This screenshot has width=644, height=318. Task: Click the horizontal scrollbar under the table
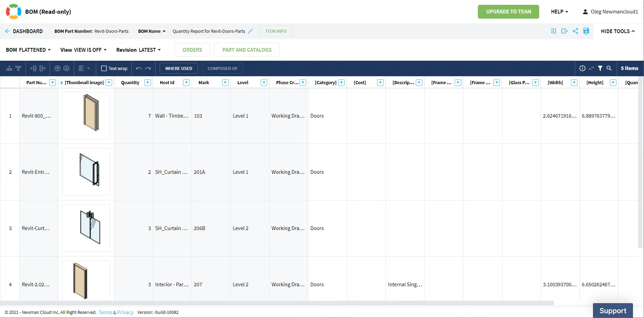(277, 303)
